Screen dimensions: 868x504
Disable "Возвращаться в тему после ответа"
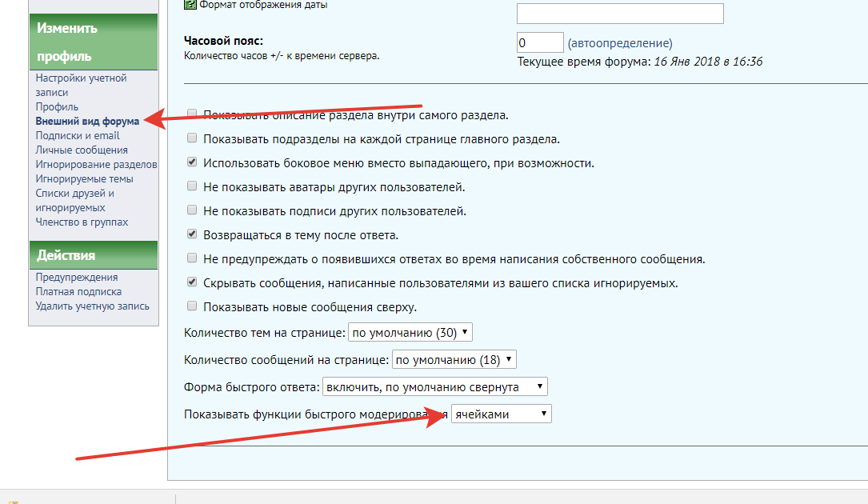coord(191,234)
